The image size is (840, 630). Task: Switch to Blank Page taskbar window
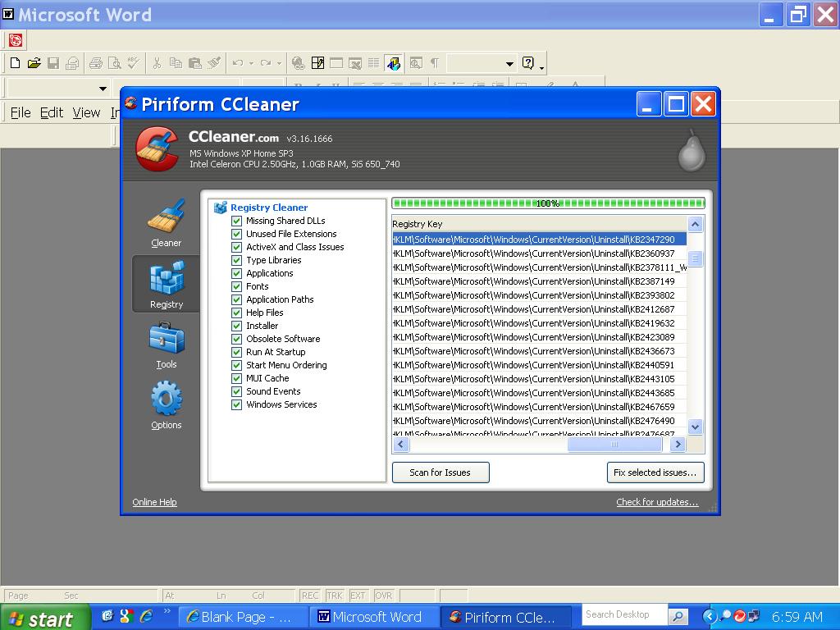pyautogui.click(x=244, y=617)
